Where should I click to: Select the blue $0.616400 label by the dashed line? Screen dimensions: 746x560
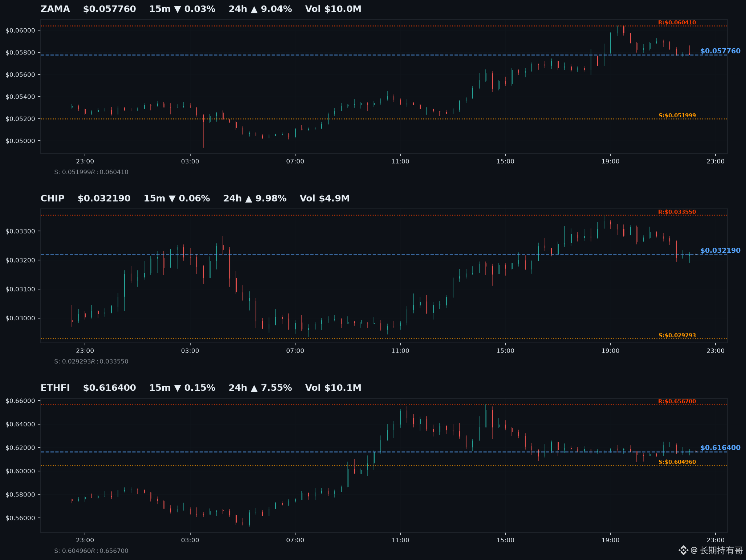(720, 448)
